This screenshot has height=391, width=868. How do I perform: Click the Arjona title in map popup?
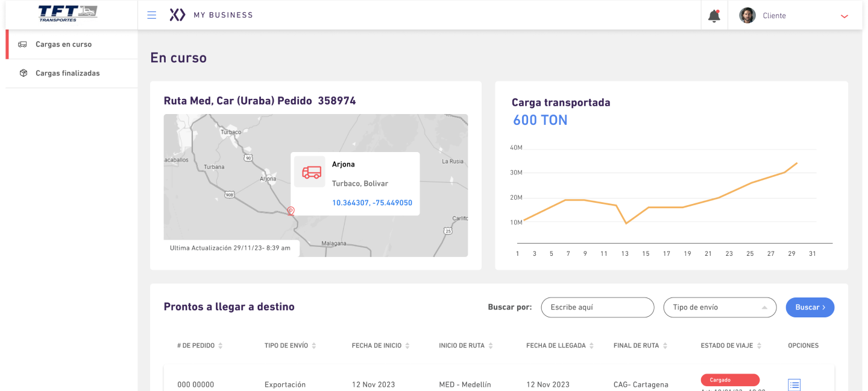[x=344, y=164]
